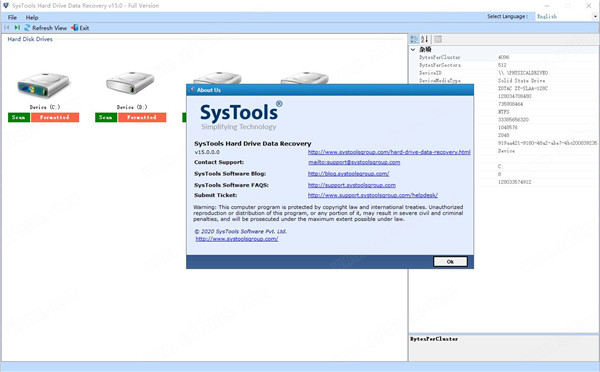Select the BytesPerCluster property row
This screenshot has height=372, width=600.
(504, 57)
